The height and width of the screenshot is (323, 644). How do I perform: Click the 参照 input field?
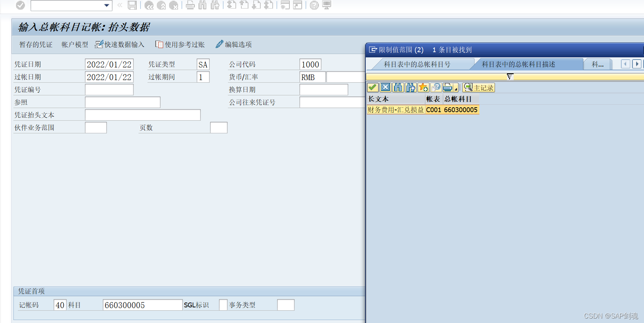[x=123, y=102]
